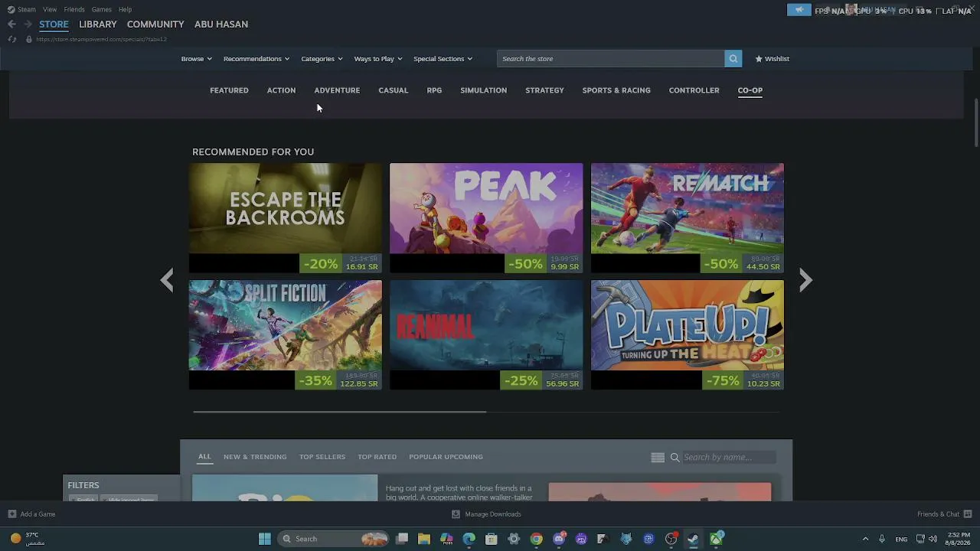Image resolution: width=980 pixels, height=551 pixels.
Task: Open the Split Fiction game card
Action: coord(285,335)
